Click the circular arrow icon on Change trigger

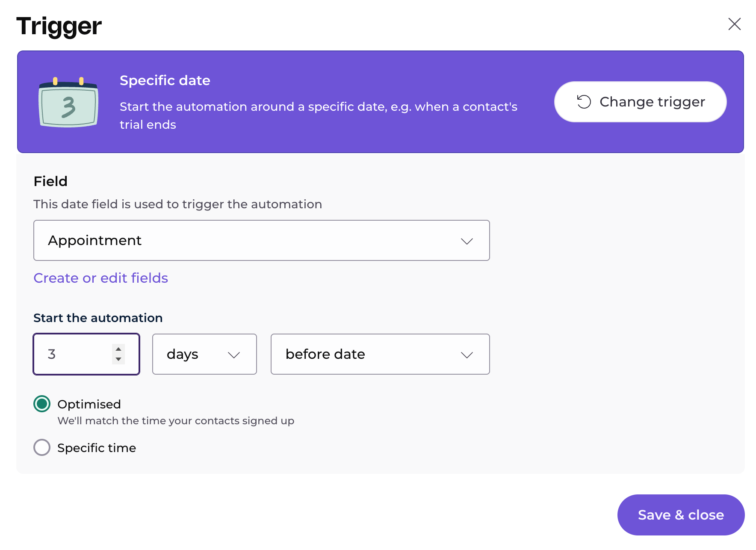584,102
